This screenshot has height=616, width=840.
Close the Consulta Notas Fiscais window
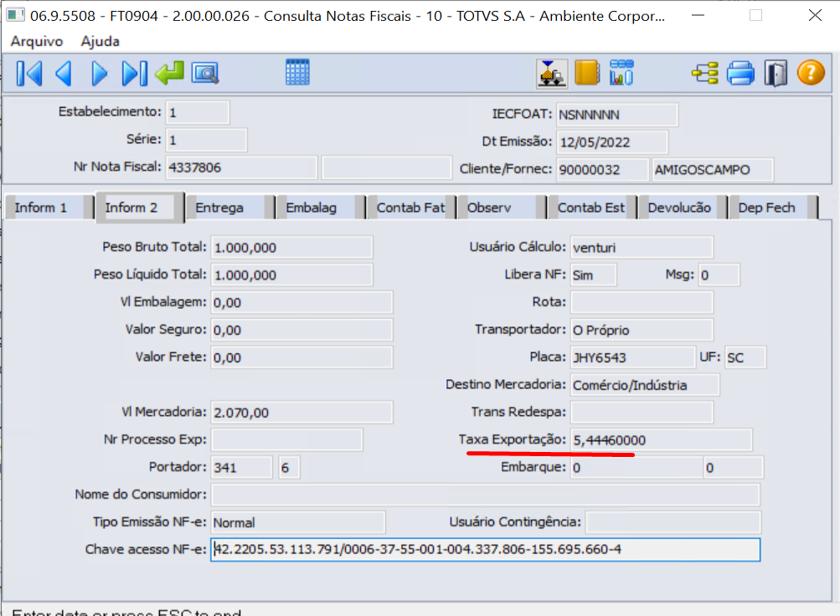(x=815, y=16)
